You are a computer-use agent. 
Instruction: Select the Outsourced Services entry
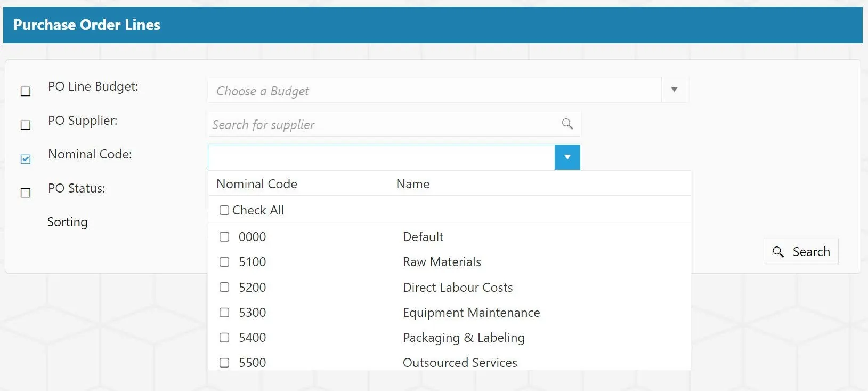(460, 363)
